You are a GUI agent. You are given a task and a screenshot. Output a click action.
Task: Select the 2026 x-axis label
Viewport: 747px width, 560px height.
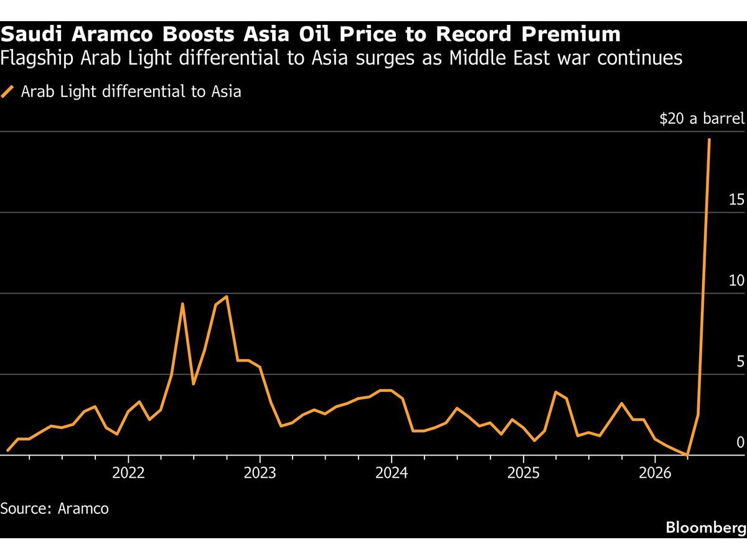[655, 474]
